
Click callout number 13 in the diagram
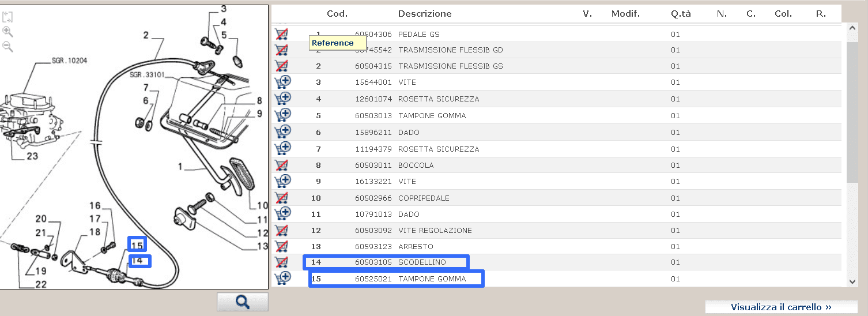click(x=262, y=246)
